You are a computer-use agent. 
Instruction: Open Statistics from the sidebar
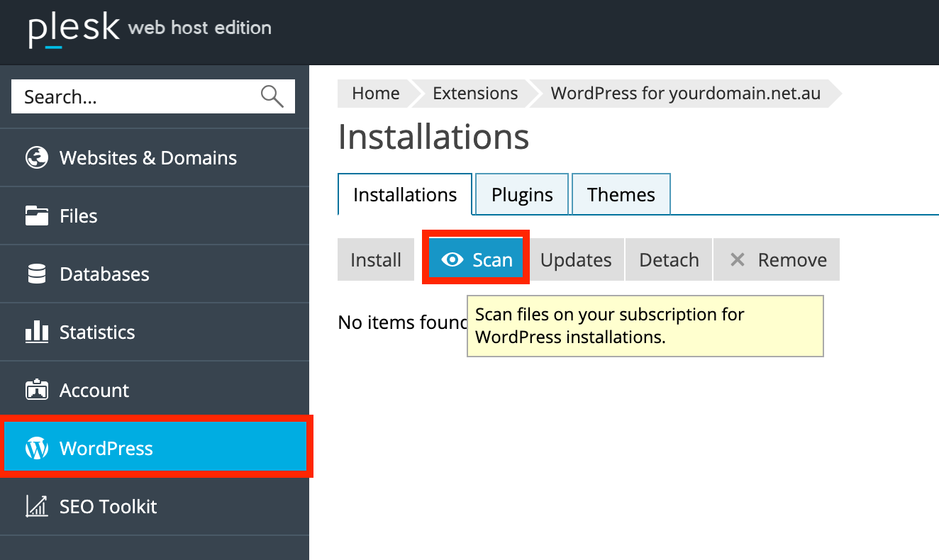(x=155, y=332)
